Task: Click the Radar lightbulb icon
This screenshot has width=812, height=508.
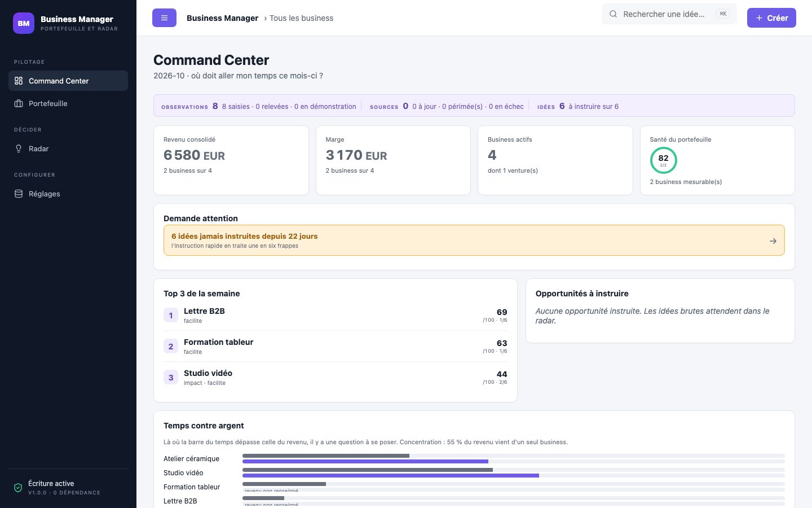Action: tap(19, 148)
